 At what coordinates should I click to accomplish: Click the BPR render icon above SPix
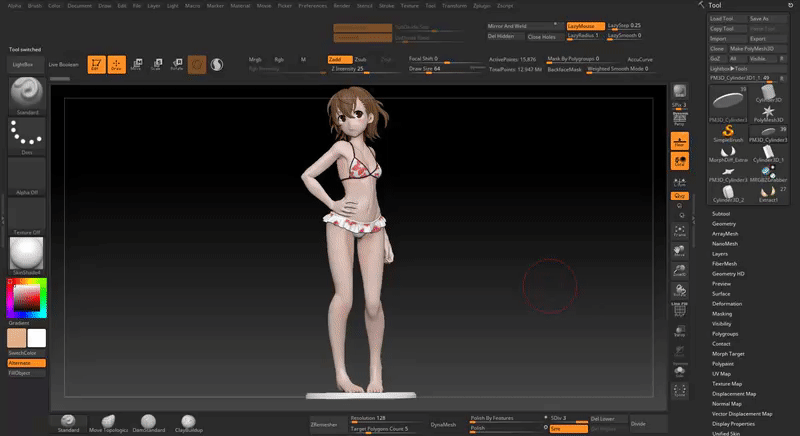click(x=679, y=92)
